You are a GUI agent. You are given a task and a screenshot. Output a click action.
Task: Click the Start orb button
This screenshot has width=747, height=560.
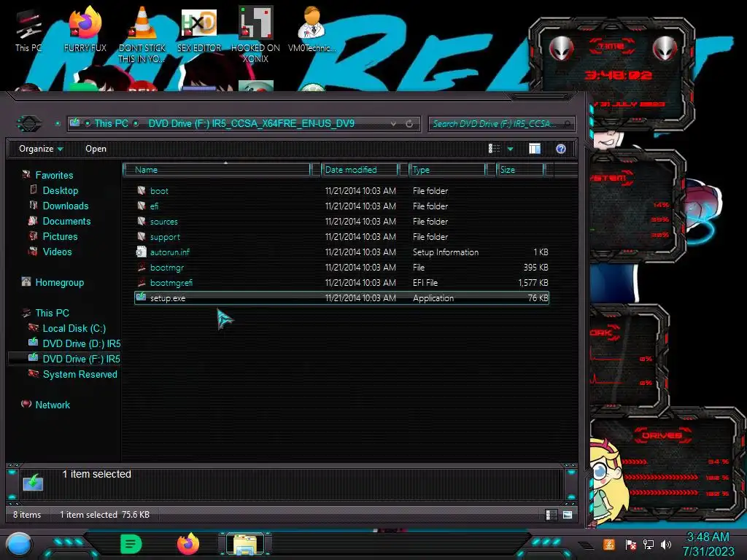(19, 545)
